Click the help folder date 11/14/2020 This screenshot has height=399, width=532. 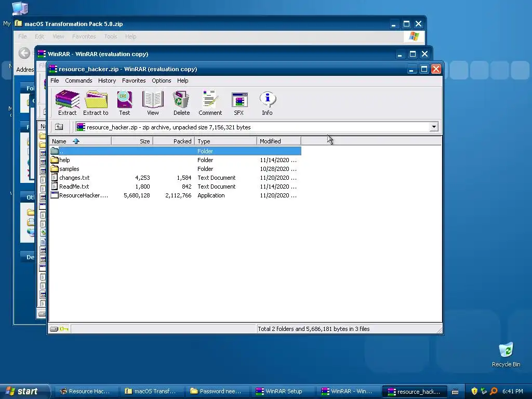pos(278,160)
